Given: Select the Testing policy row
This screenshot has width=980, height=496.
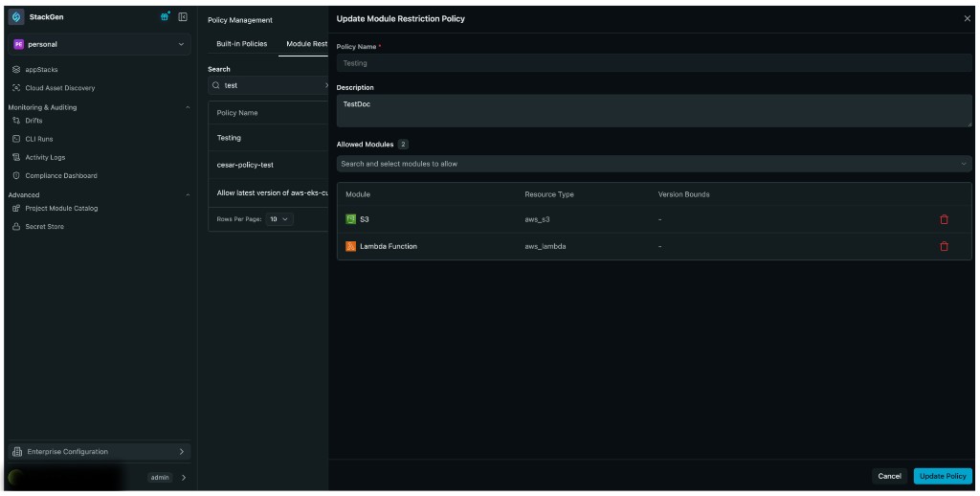Looking at the screenshot, I should click(x=269, y=138).
